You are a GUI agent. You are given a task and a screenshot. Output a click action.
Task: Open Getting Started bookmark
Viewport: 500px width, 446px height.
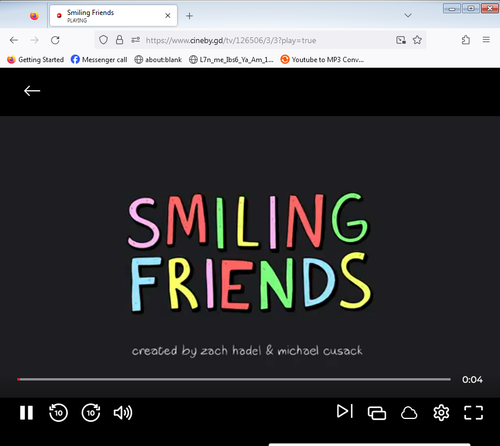coord(35,60)
